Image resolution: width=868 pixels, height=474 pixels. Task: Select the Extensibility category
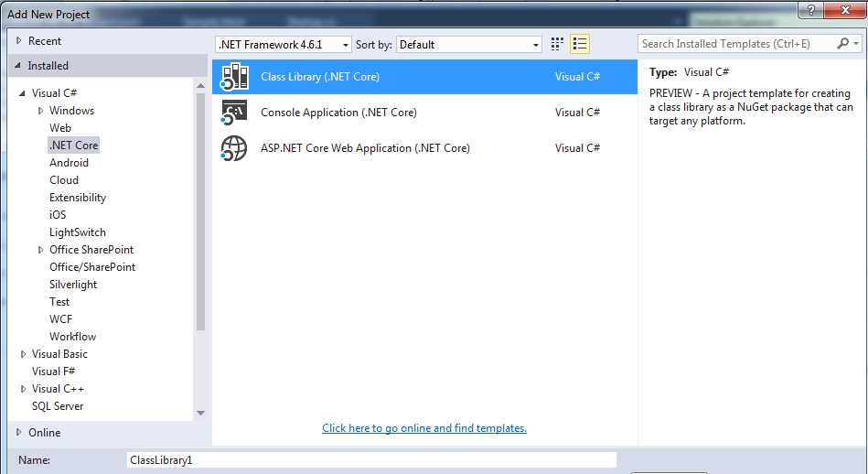78,198
